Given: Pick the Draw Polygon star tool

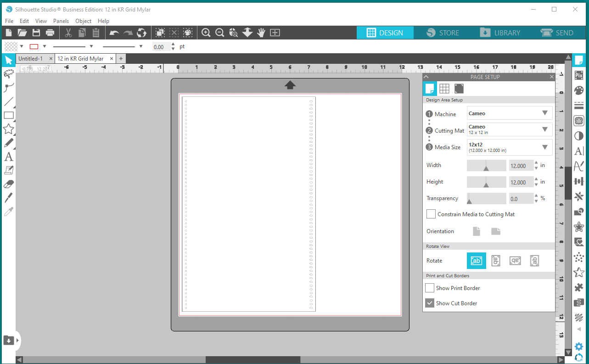Looking at the screenshot, I should pos(9,129).
